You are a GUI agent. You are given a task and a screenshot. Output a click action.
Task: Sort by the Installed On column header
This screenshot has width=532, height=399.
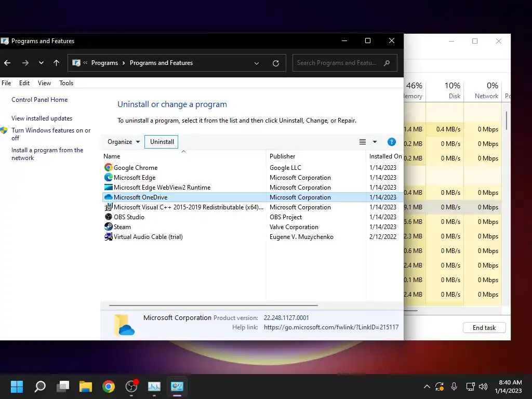coord(385,156)
